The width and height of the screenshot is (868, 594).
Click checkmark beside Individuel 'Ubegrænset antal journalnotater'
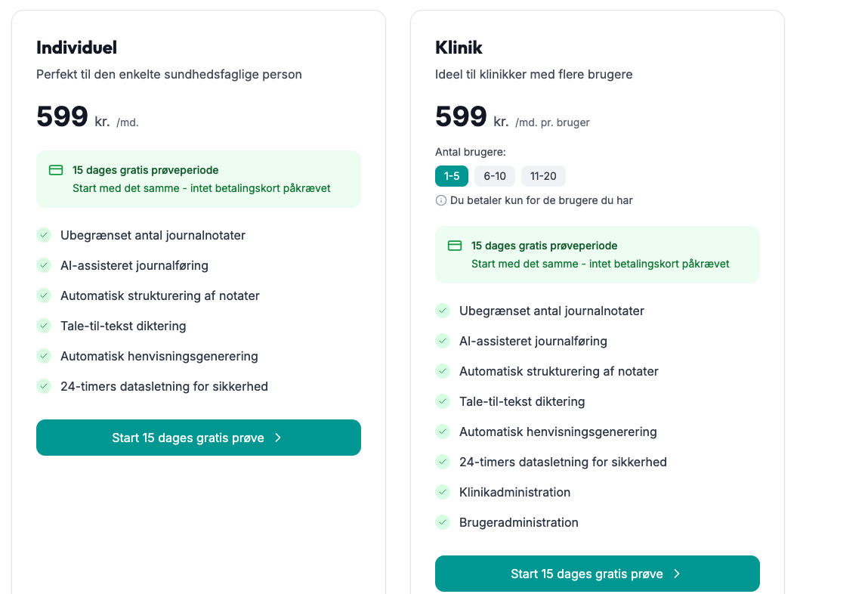click(44, 235)
